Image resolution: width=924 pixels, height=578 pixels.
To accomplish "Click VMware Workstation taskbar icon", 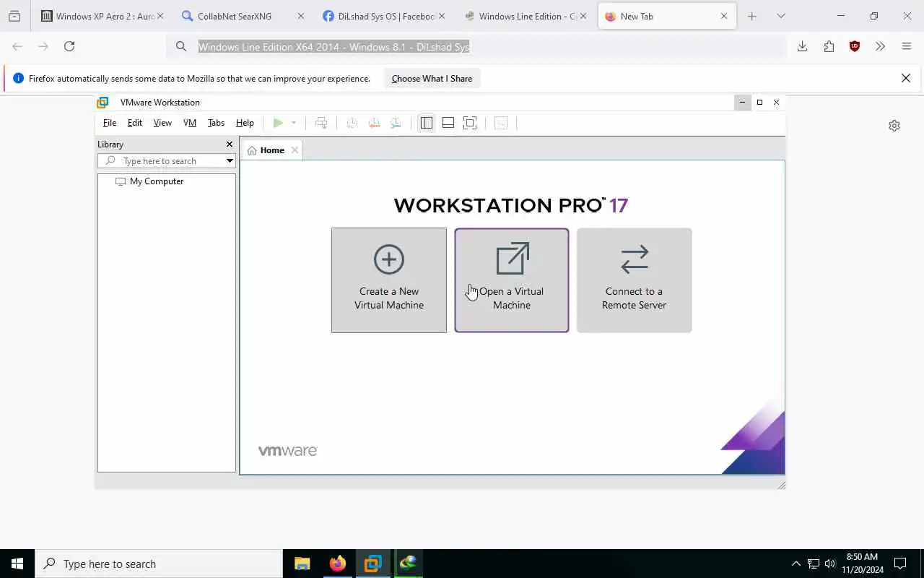I will (x=372, y=564).
